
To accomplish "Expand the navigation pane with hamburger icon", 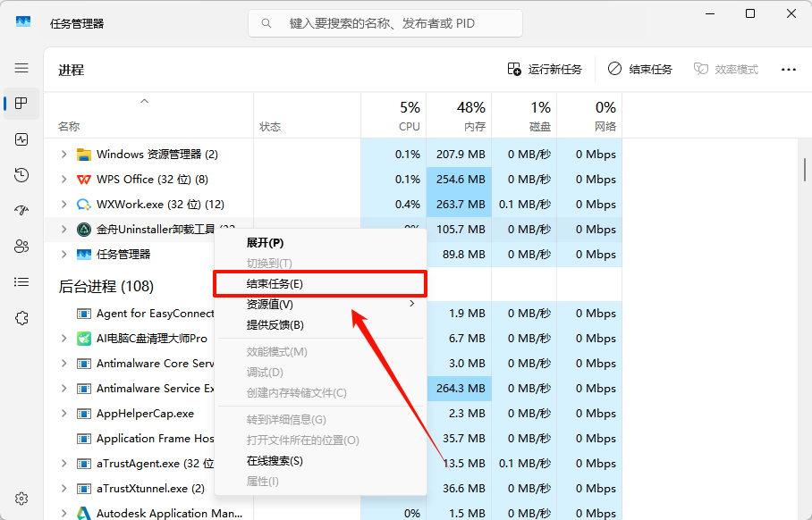I will point(21,68).
